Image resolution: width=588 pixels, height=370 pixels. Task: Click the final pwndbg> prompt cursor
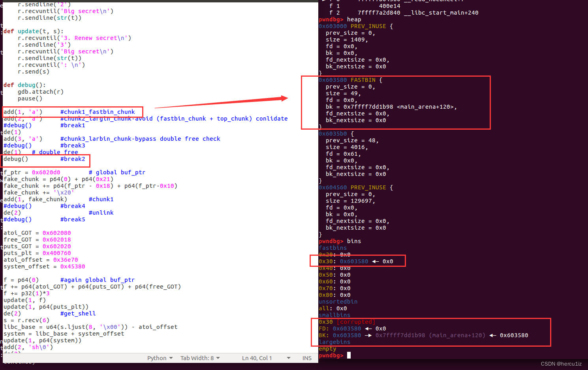click(349, 355)
